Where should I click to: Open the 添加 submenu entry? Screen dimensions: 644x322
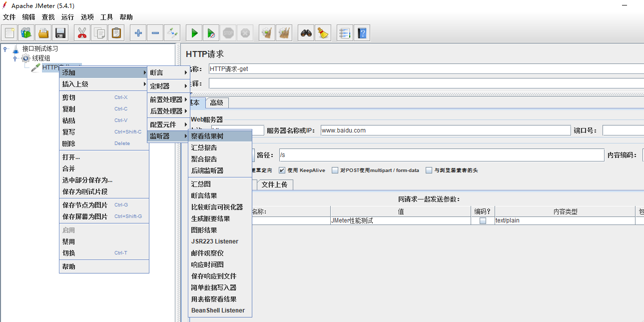click(104, 72)
